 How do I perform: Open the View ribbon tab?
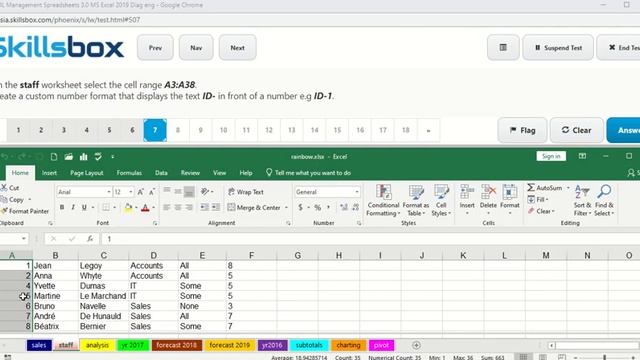tap(219, 173)
